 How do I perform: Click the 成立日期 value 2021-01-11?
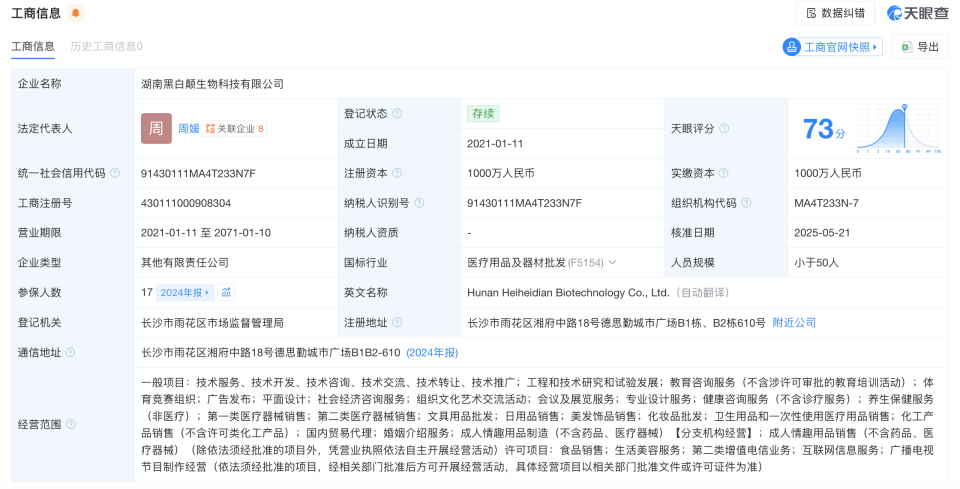coord(495,143)
